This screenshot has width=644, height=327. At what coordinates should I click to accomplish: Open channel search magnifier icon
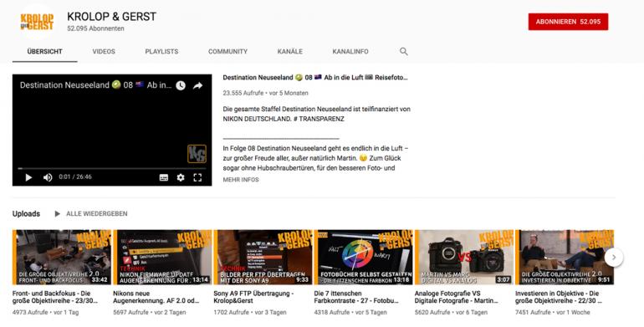404,51
